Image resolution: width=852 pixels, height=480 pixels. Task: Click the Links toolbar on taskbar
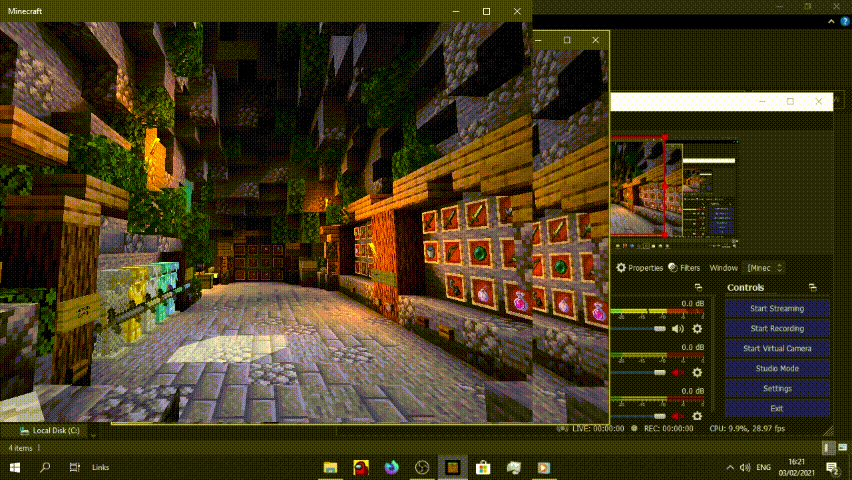[x=101, y=467]
